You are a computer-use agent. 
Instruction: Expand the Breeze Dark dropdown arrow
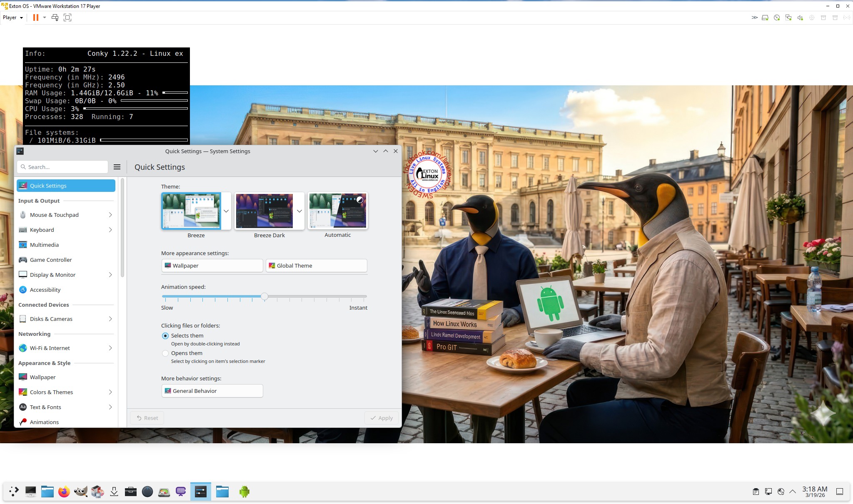pos(299,211)
